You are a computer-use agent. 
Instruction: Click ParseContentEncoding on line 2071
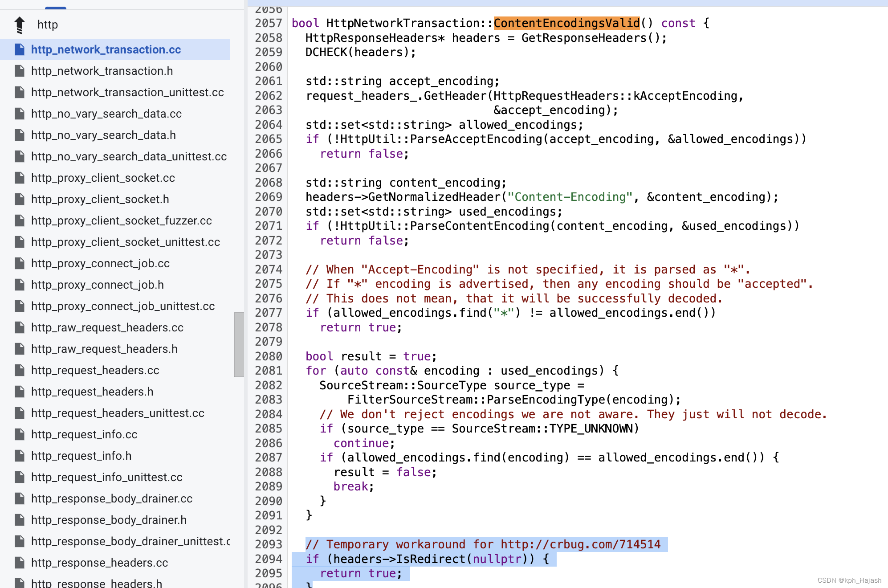click(480, 226)
